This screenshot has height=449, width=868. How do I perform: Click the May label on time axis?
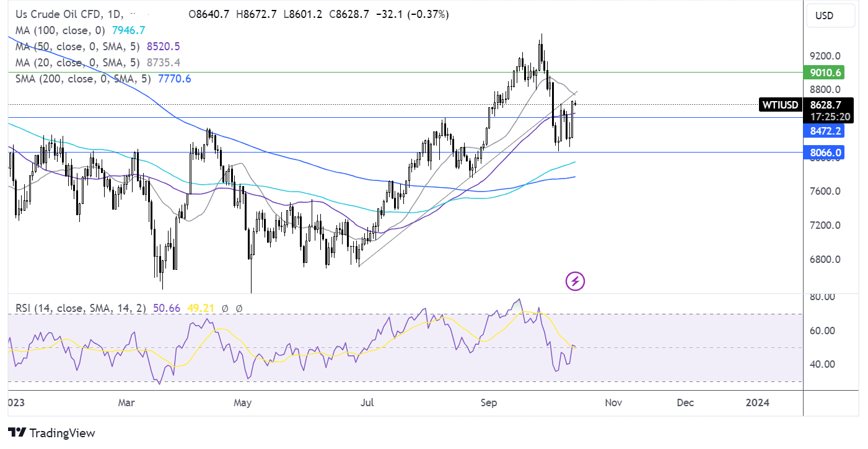coord(242,402)
